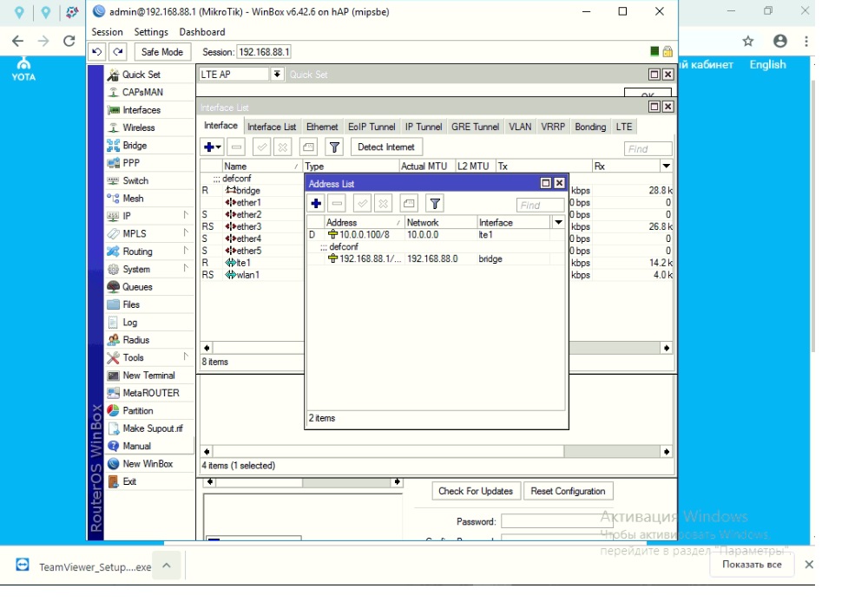This screenshot has width=868, height=608.
Task: Click Показать все downloads button
Action: (752, 565)
